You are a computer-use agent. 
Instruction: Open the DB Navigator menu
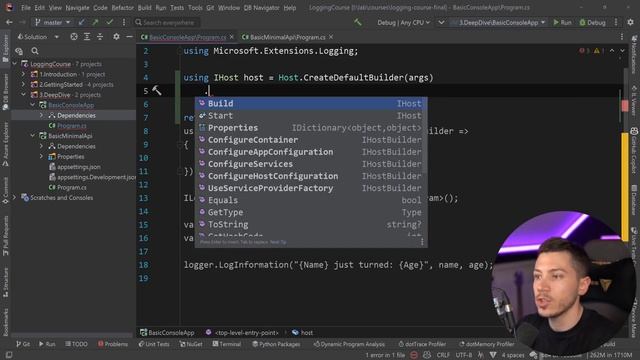click(261, 8)
